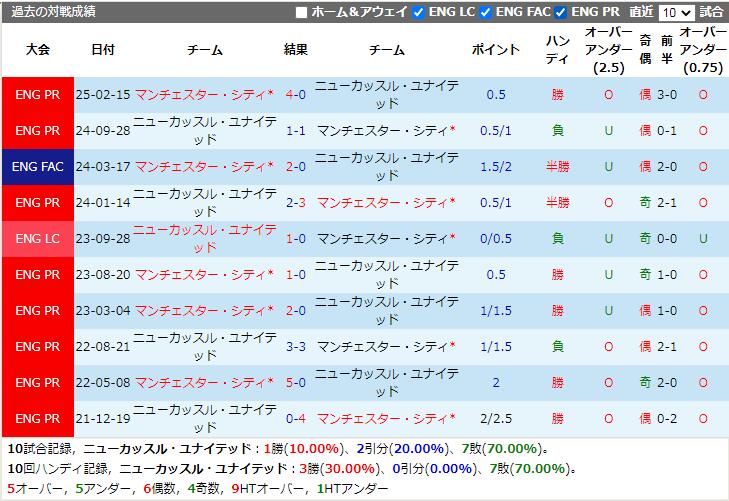Click the 1.5/2 handicap value from 24-03-17

[495, 167]
